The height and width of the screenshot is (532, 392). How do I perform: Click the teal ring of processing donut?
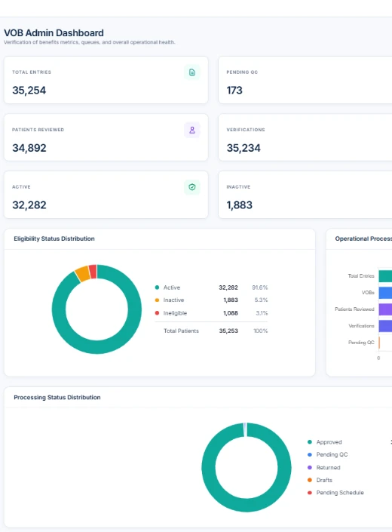(247, 505)
